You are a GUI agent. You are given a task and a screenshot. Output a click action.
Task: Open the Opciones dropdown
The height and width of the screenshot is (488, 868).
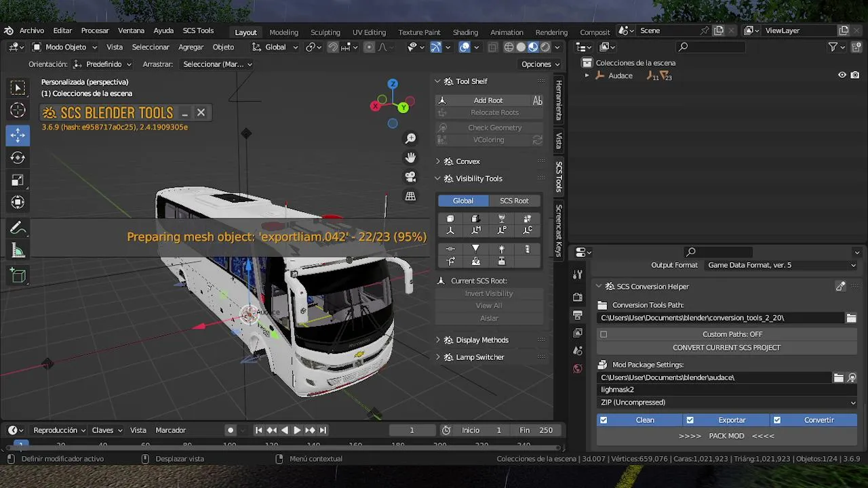click(x=540, y=64)
